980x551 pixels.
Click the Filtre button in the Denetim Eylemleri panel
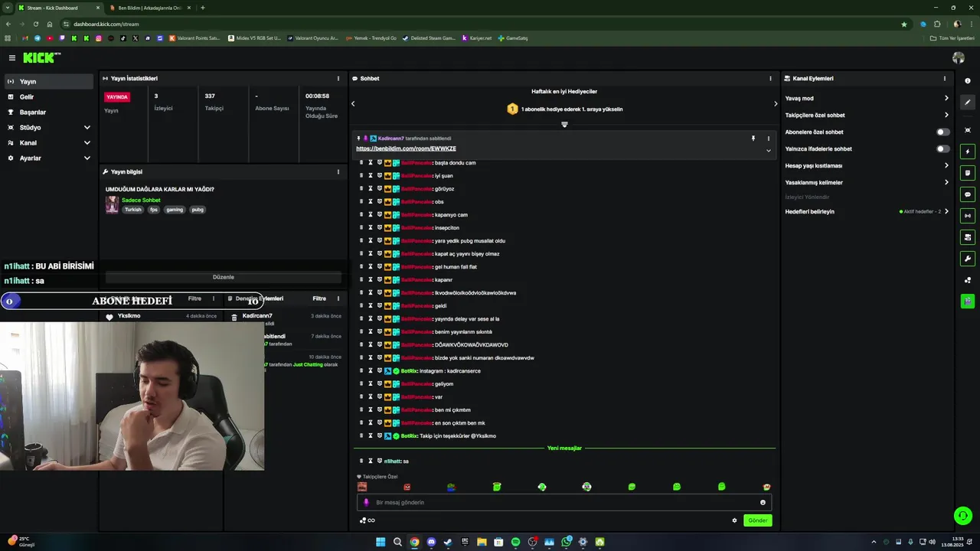319,298
